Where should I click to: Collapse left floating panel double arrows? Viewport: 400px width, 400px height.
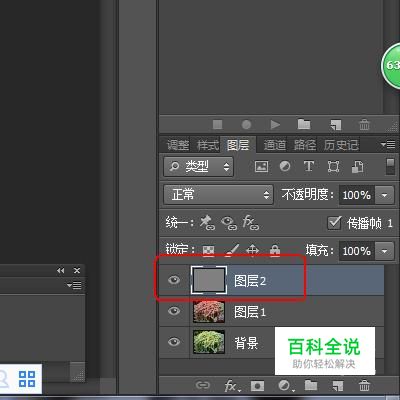(61, 271)
